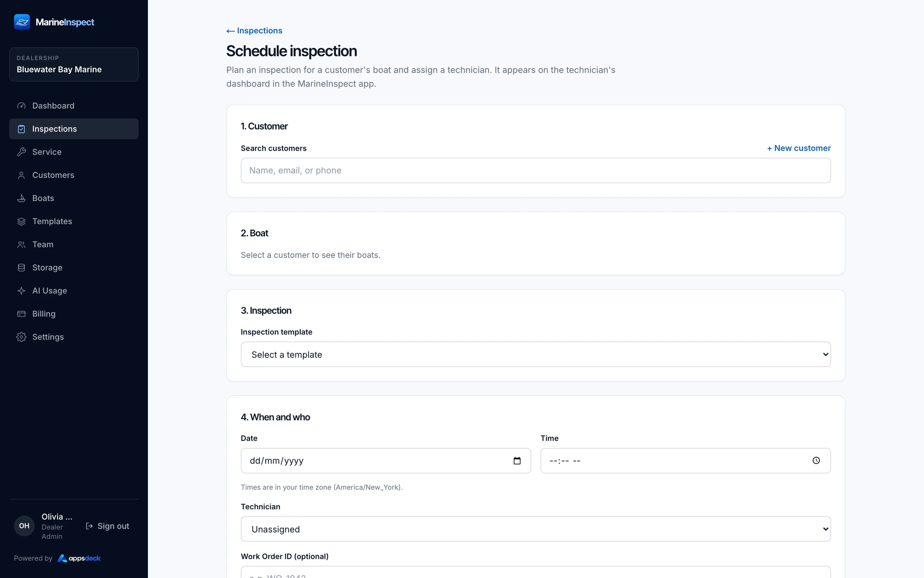Click the "Schedule inspection" heading

coord(292,51)
